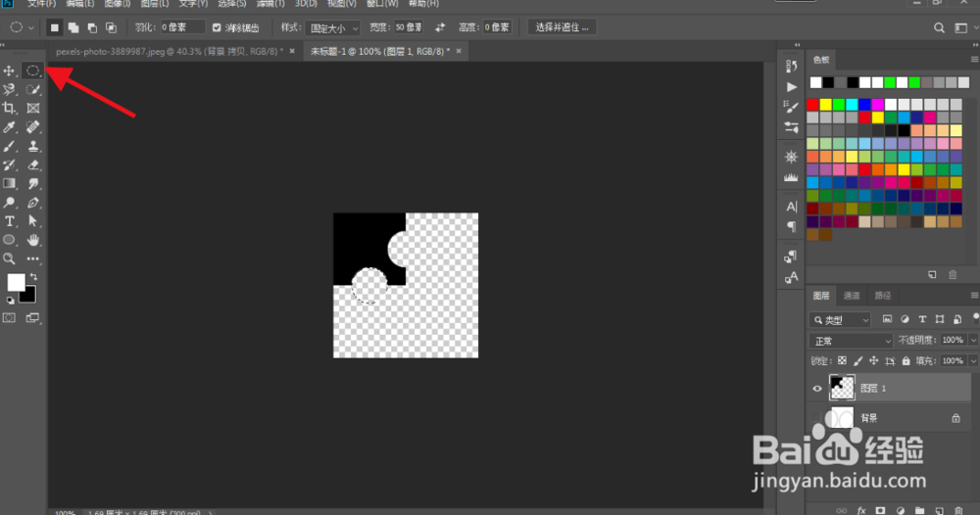Select the Crop tool
This screenshot has width=980, height=515.
[x=10, y=108]
